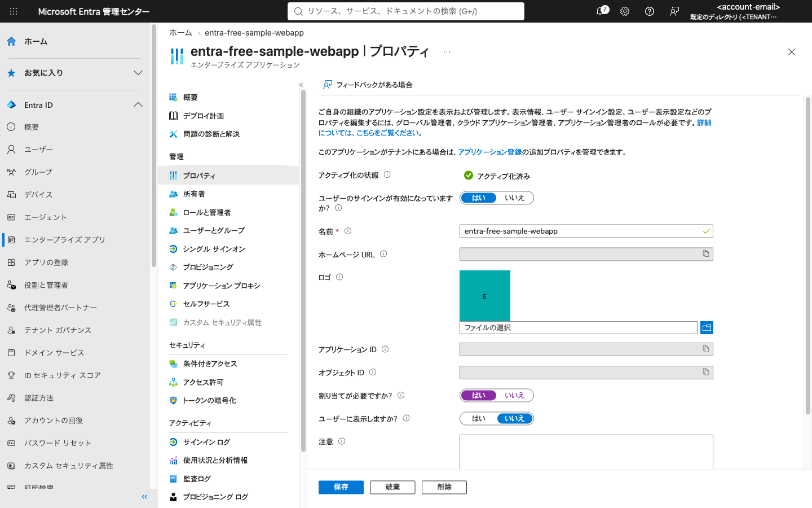Screen dimensions: 812x508
Task: Click the 破棄 button
Action: [392, 487]
